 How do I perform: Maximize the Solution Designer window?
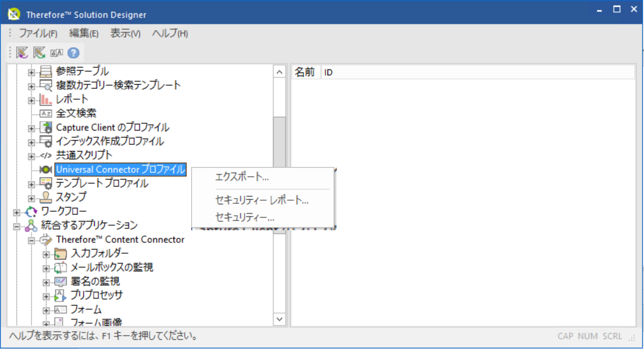[617, 9]
